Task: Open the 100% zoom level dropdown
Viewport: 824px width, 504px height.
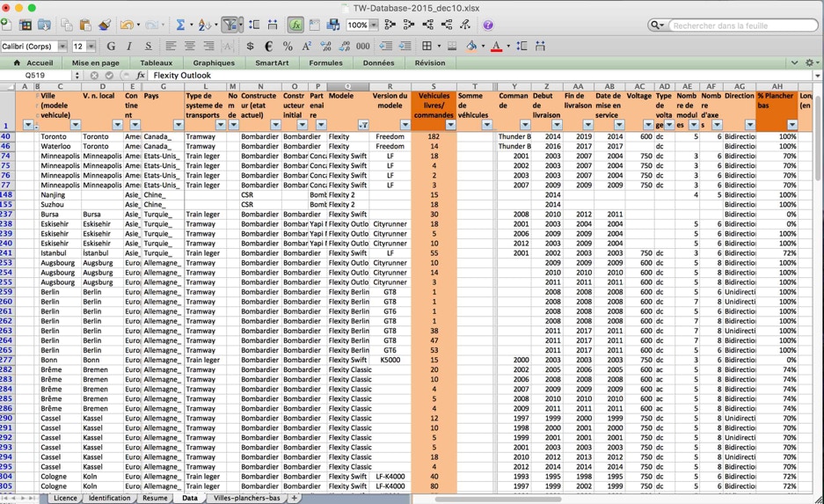Action: [x=374, y=25]
